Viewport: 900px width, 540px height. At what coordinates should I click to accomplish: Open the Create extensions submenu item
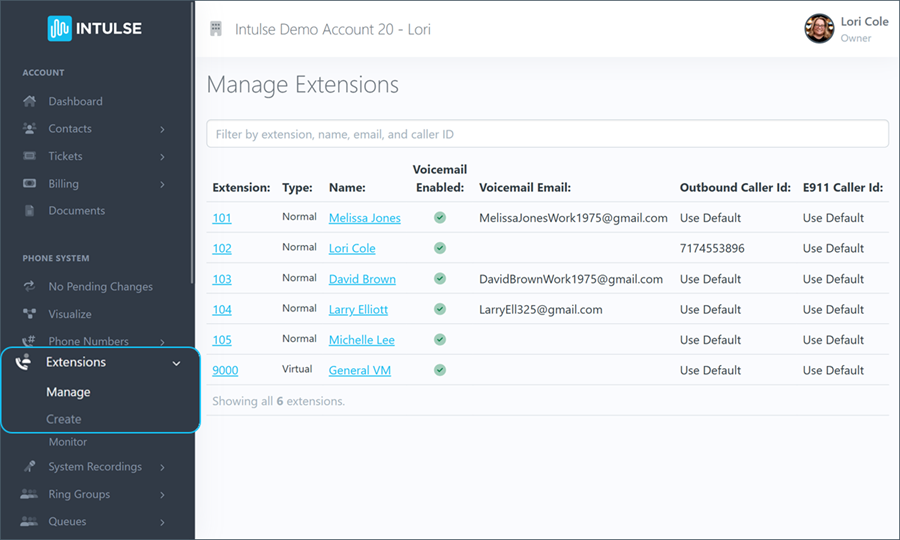(64, 419)
